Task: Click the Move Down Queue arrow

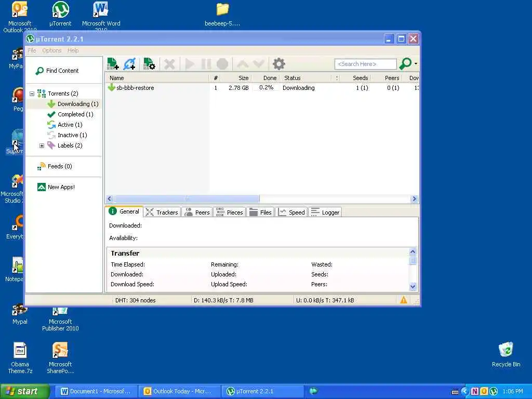Action: point(259,64)
